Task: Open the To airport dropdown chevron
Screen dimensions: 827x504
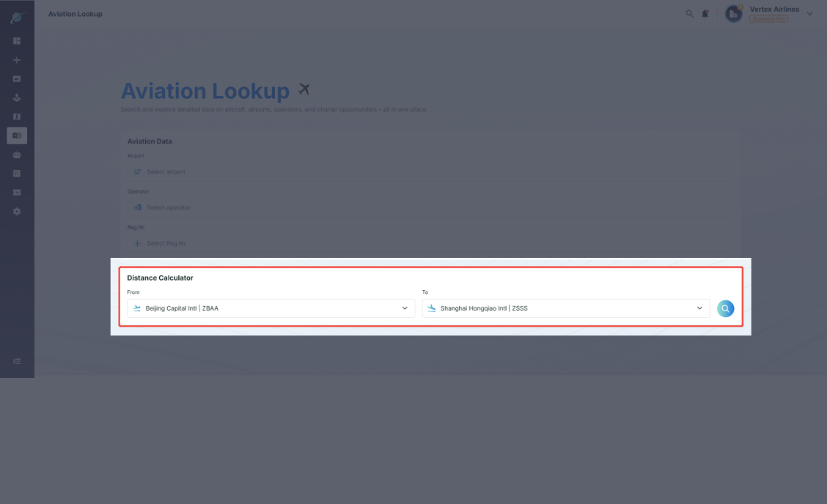Action: point(699,308)
